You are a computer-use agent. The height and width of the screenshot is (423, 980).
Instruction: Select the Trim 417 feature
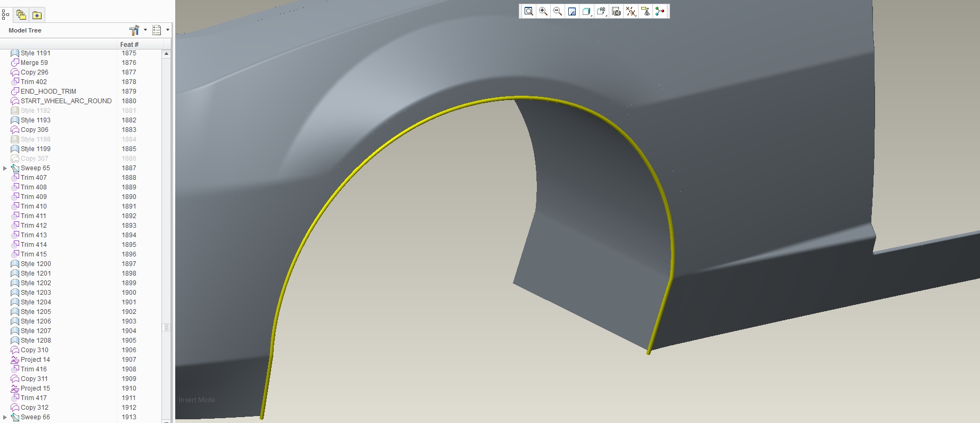click(x=34, y=398)
